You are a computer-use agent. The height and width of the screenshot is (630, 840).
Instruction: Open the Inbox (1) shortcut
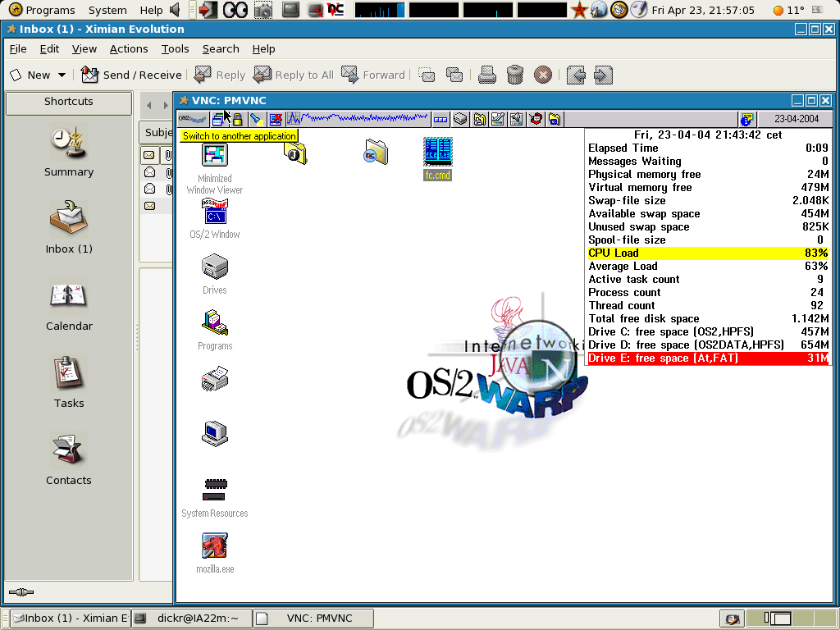click(69, 226)
